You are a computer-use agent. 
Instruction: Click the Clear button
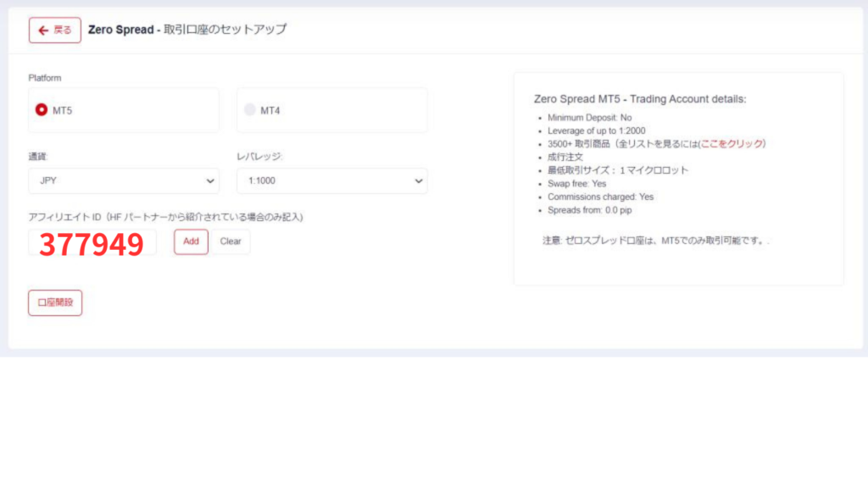click(231, 241)
